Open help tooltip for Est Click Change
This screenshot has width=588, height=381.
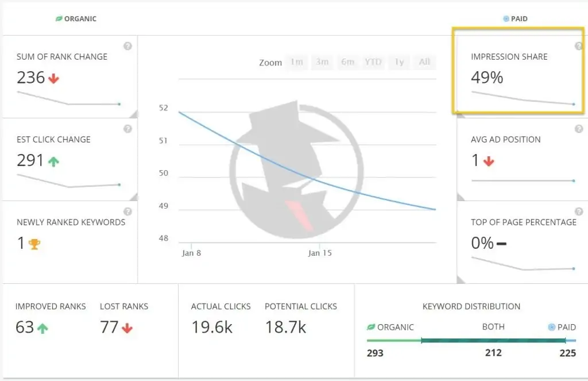(127, 129)
